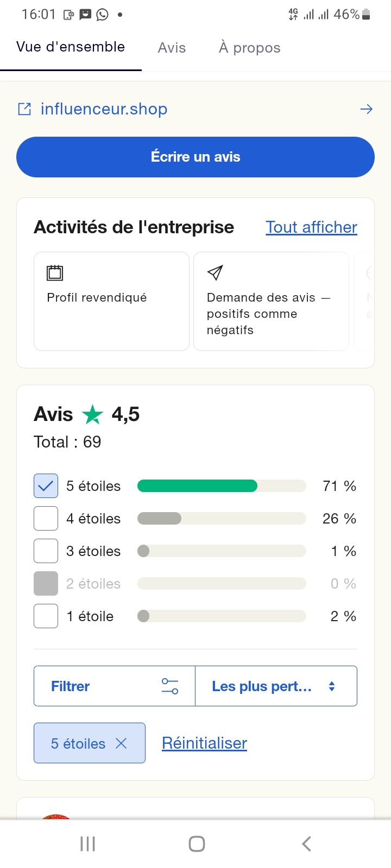The image size is (391, 868).
Task: Open the Tout afficher link
Action: [311, 227]
